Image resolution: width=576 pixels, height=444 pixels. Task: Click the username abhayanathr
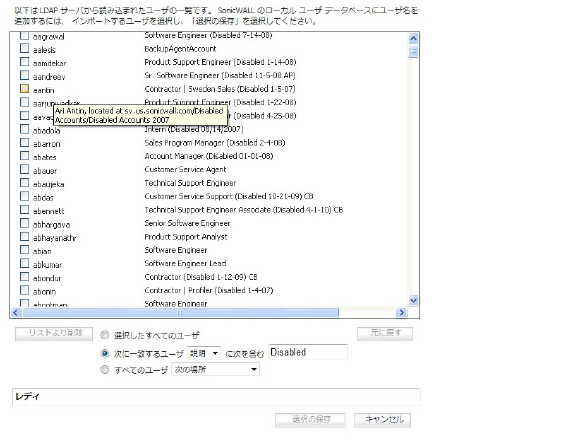[x=55, y=238]
